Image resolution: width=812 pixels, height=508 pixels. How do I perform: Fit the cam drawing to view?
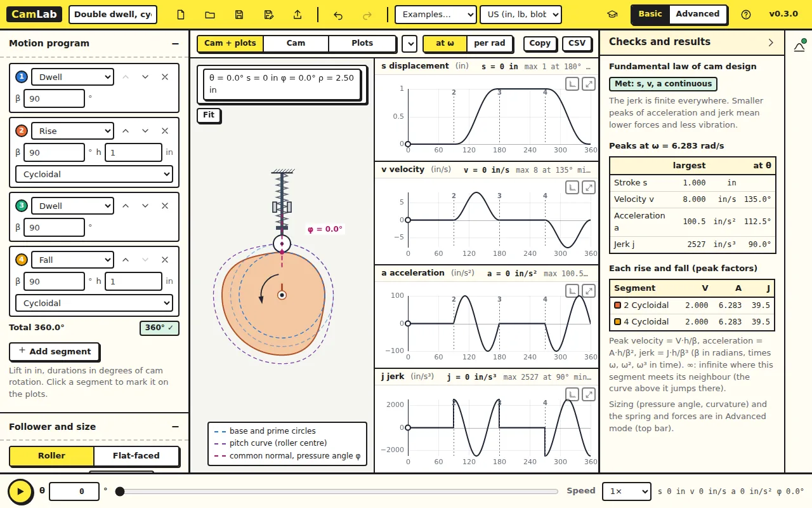[208, 115]
